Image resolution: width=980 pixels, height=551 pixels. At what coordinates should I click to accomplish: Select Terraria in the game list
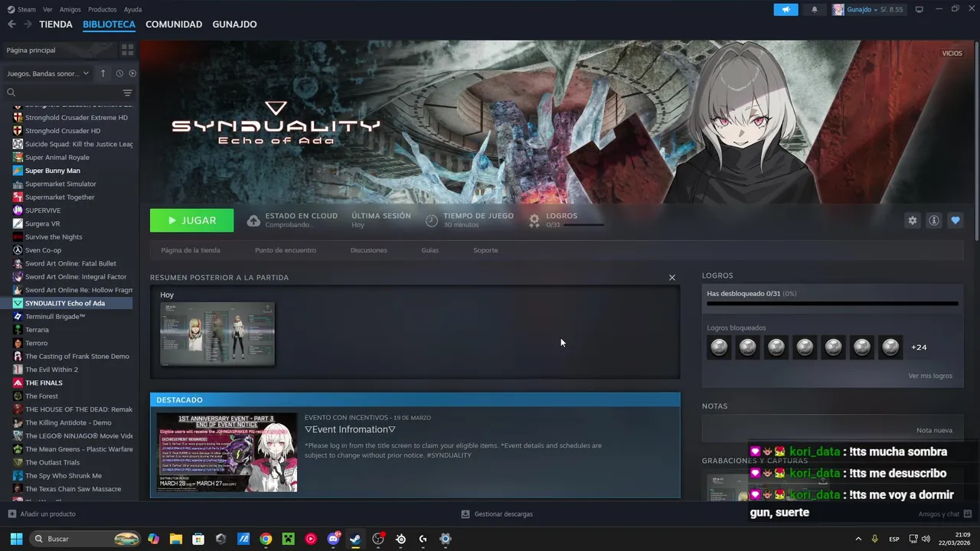[x=37, y=330]
